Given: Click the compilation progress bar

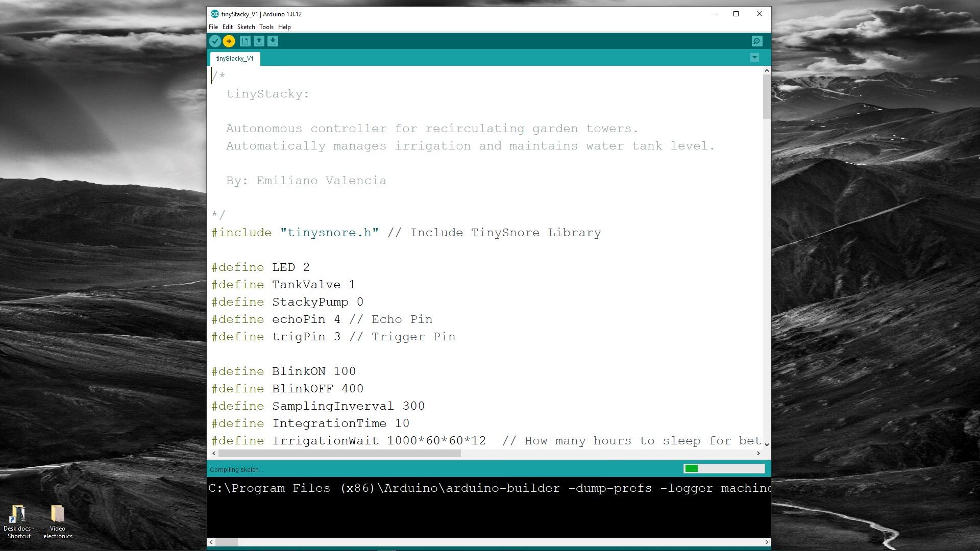Looking at the screenshot, I should 724,469.
